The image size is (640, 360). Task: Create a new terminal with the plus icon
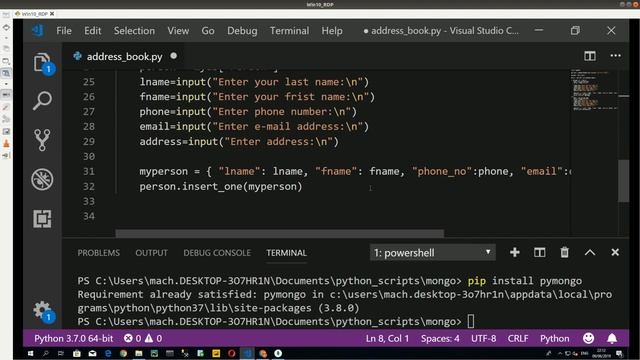pyautogui.click(x=515, y=252)
